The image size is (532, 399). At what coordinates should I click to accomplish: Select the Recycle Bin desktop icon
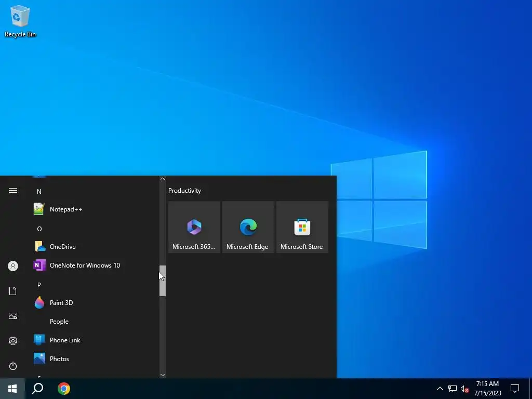20,21
